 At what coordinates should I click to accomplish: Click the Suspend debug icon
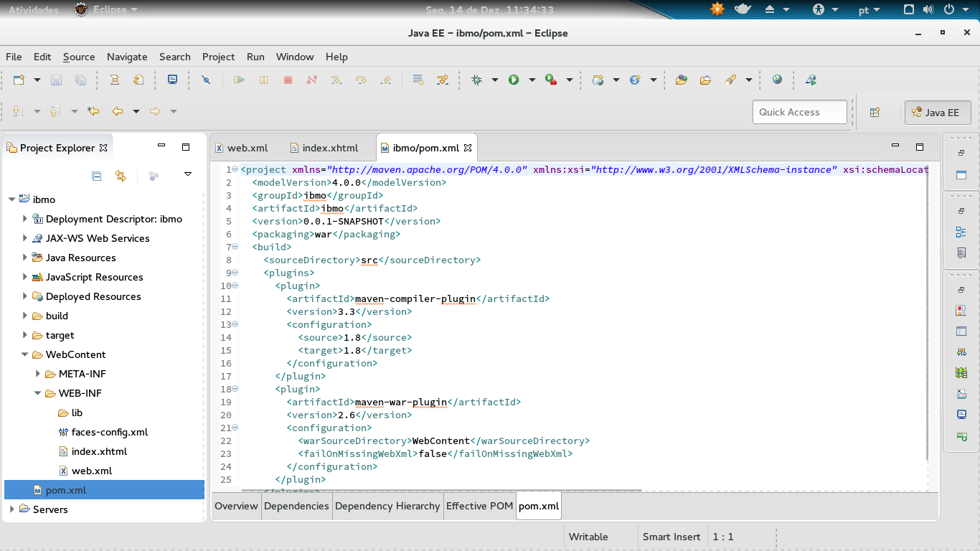pyautogui.click(x=263, y=80)
